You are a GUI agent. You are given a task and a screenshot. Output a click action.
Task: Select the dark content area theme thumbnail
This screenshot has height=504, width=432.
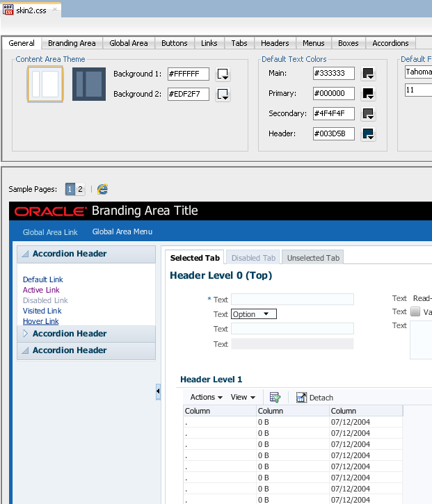(89, 84)
